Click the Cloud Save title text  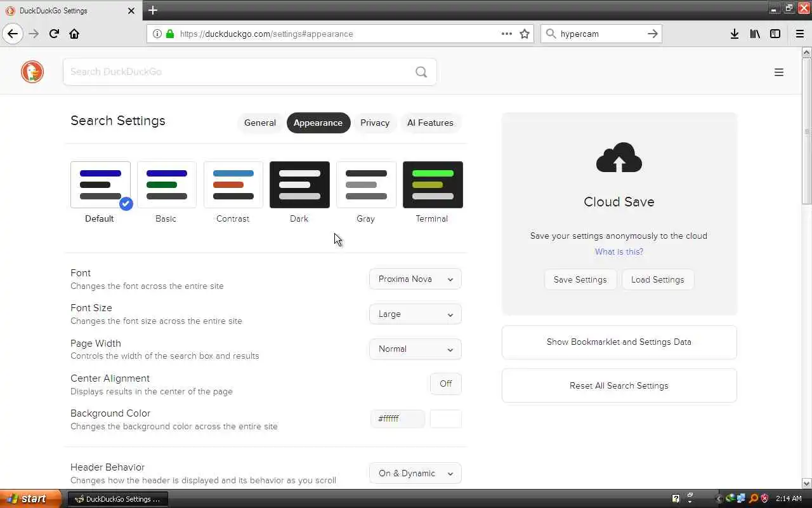click(619, 202)
